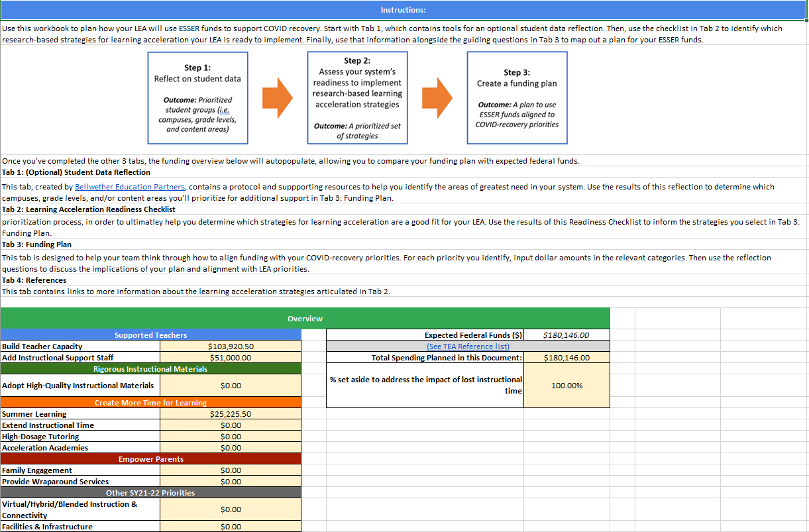Select the Step 1 Reflect on student data box
The image size is (809, 532).
click(x=197, y=98)
